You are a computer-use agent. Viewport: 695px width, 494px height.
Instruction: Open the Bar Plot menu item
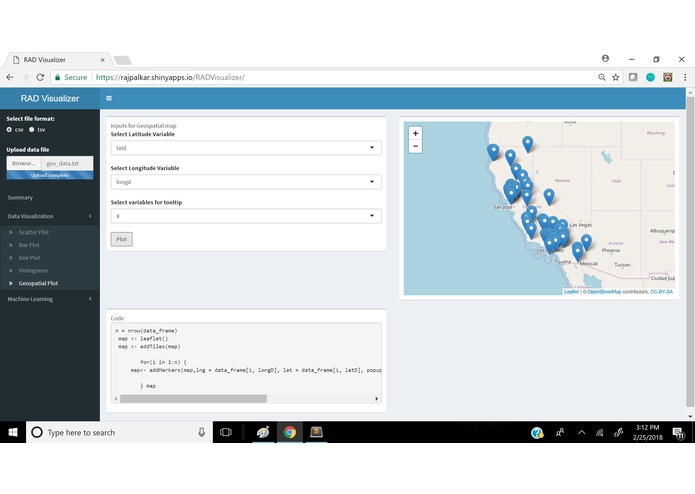[29, 245]
